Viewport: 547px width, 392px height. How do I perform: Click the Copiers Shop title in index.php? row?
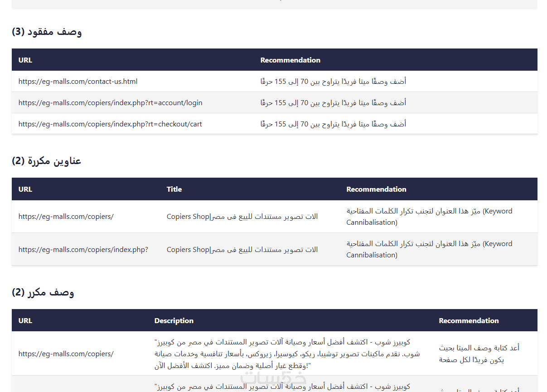pyautogui.click(x=242, y=249)
